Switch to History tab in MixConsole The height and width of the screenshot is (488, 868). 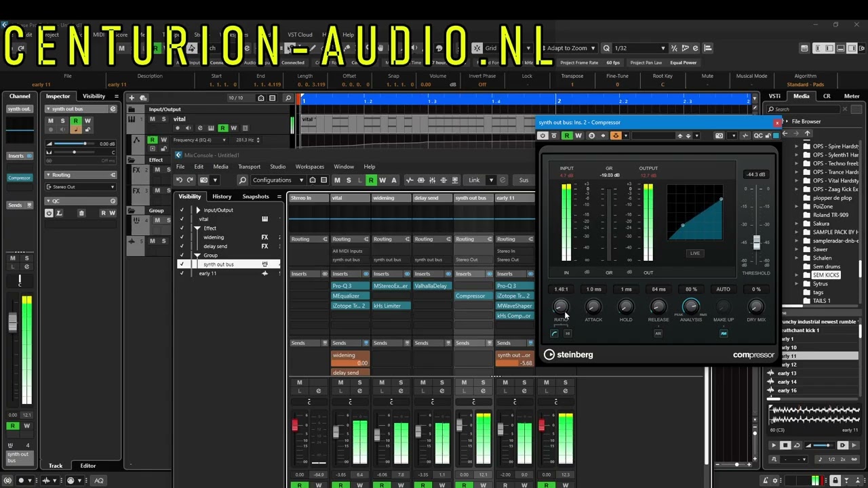pos(222,197)
